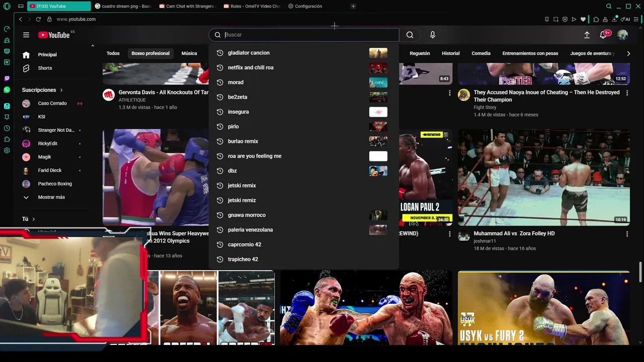Go back with browser back arrow

tap(20, 19)
